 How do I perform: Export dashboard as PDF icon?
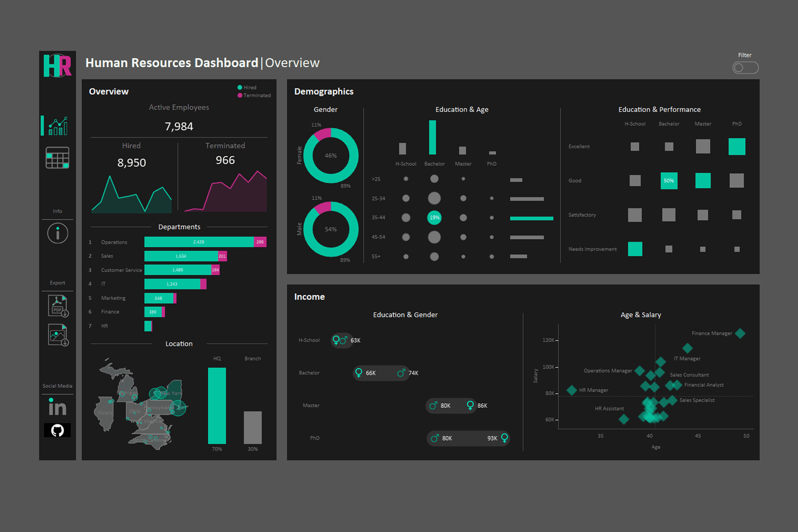tap(58, 306)
